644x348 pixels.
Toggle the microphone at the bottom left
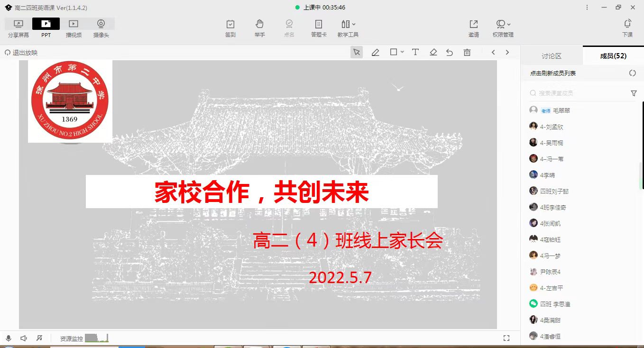(9, 338)
